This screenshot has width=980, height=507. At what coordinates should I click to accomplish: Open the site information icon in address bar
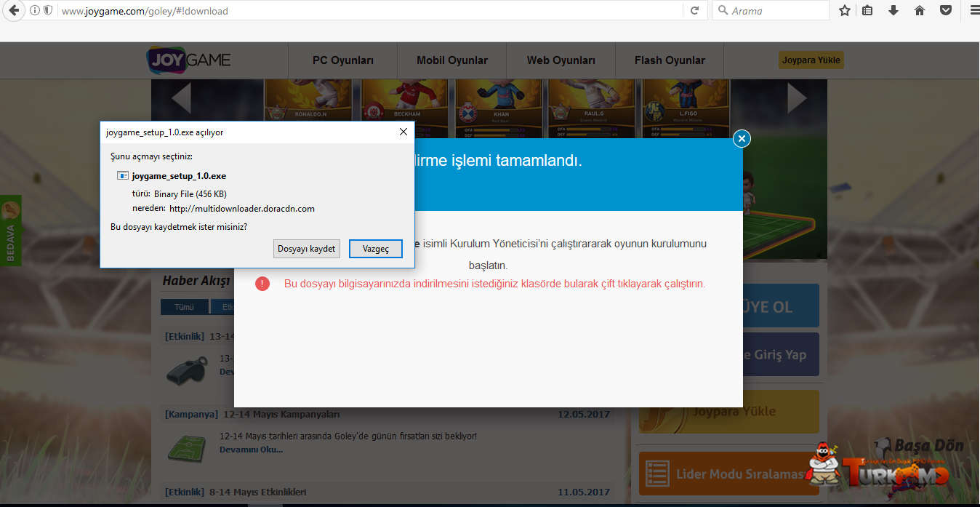(x=35, y=11)
